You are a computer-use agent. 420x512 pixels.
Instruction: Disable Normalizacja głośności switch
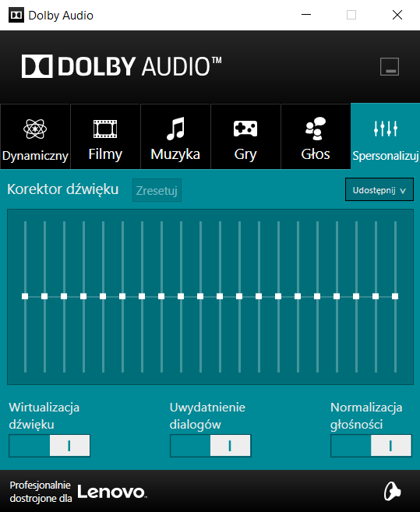tap(371, 446)
